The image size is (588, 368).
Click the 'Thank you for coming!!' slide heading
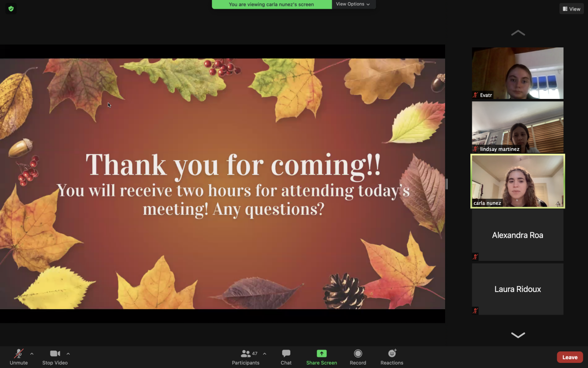(x=233, y=164)
